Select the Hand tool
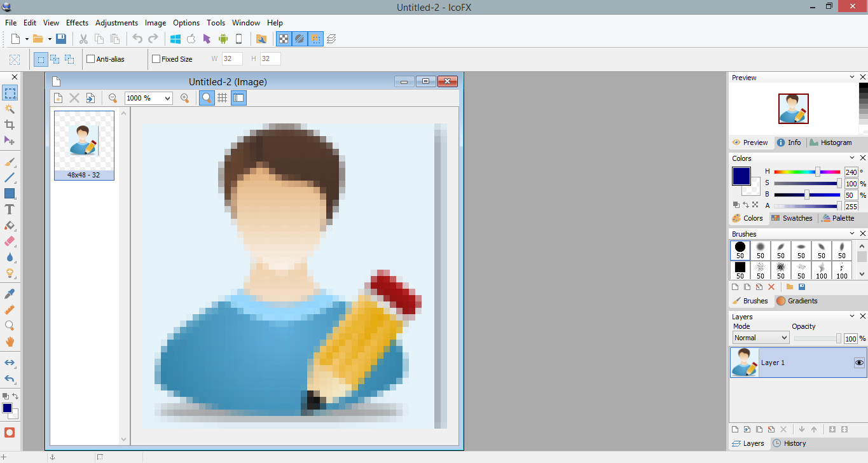The image size is (868, 463). coord(10,341)
